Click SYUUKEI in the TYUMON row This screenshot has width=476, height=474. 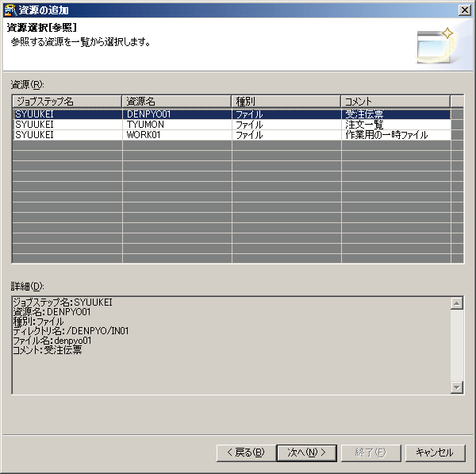click(x=67, y=125)
